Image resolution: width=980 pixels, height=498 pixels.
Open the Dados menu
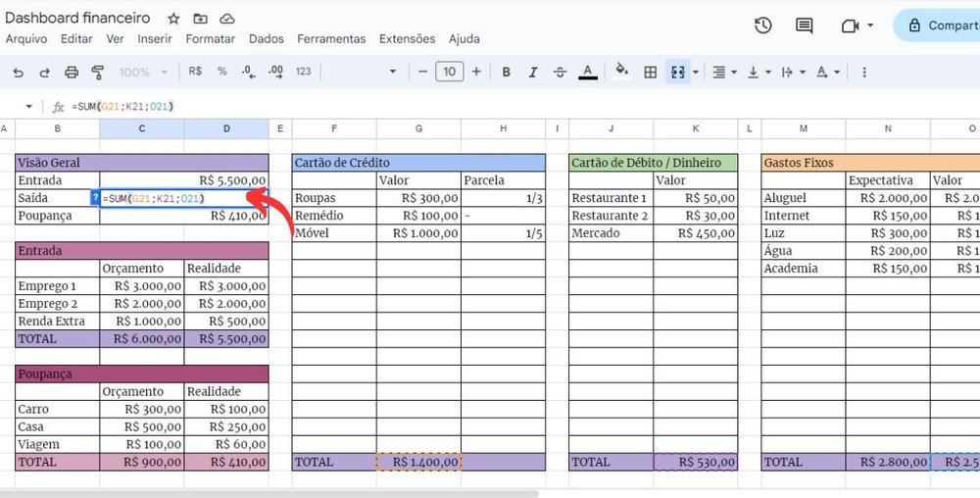click(267, 39)
